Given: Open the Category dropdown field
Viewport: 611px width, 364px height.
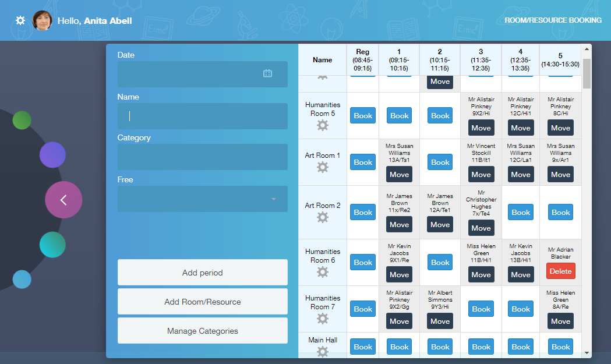Looking at the screenshot, I should click(202, 157).
